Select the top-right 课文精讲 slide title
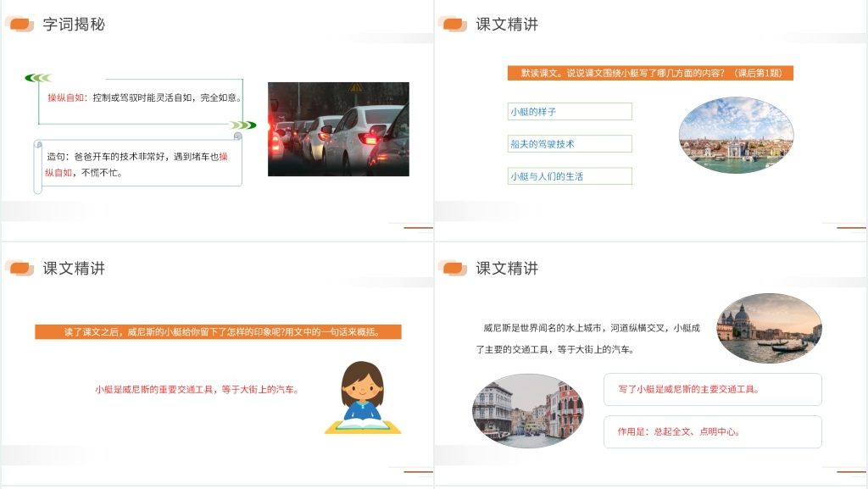The image size is (868, 489). tap(507, 25)
